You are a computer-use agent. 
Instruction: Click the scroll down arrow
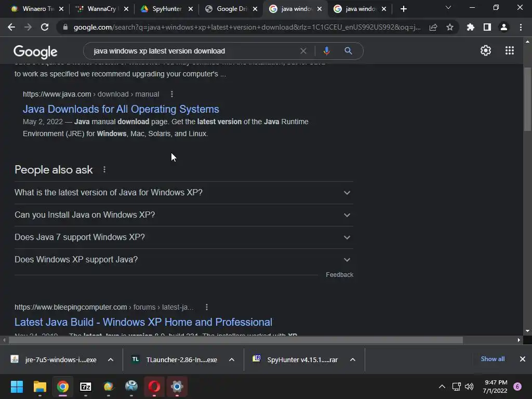coord(527,331)
